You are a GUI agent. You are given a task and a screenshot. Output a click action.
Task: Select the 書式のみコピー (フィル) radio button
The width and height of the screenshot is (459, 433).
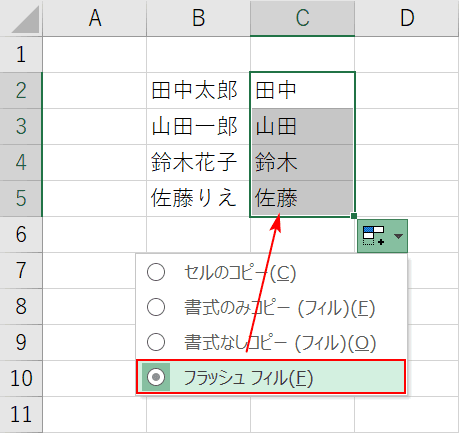coord(156,307)
